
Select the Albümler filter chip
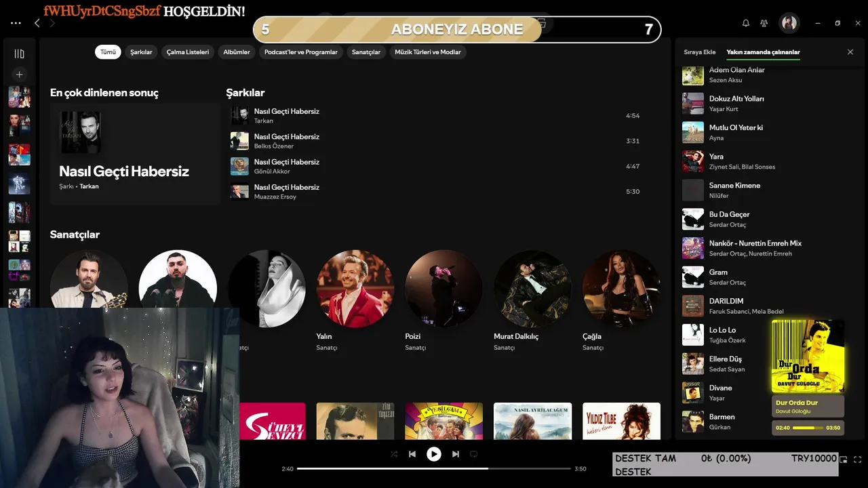[x=237, y=52]
